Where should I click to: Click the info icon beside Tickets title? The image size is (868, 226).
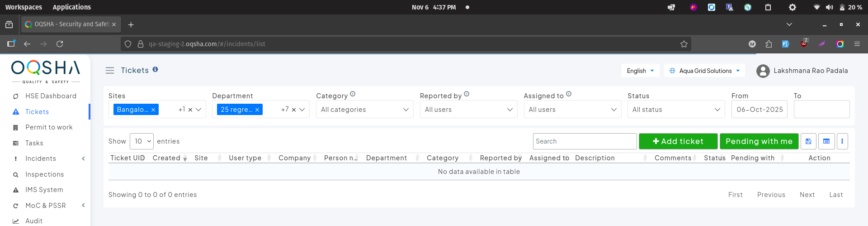point(155,69)
